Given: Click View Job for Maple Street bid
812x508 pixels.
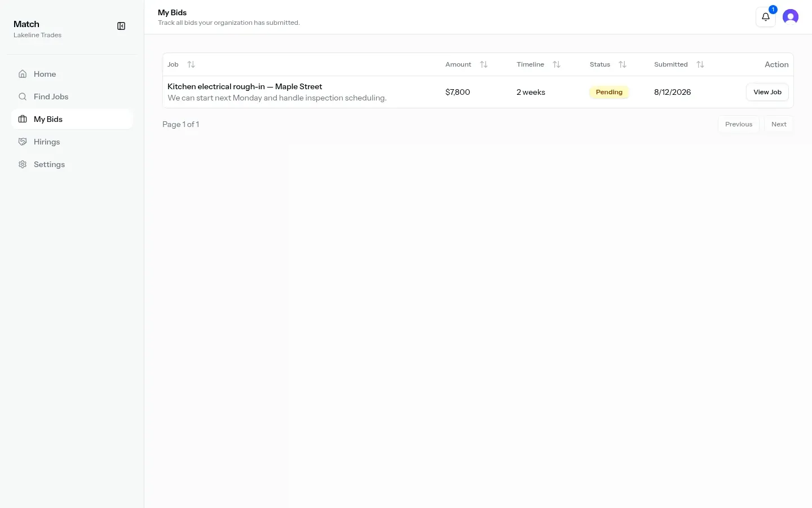Looking at the screenshot, I should 767,92.
